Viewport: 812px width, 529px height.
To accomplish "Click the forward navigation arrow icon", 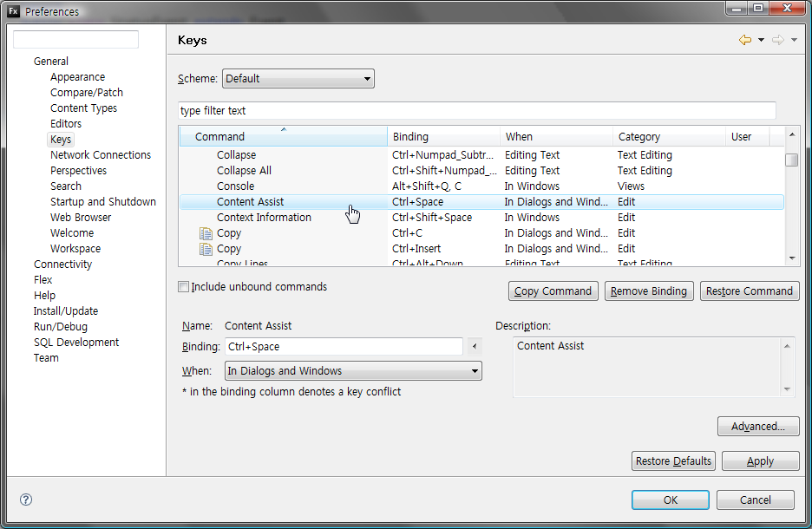I will 778,40.
